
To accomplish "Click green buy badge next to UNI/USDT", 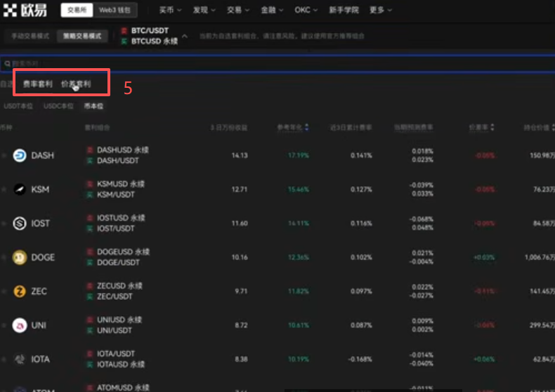I will pyautogui.click(x=90, y=330).
